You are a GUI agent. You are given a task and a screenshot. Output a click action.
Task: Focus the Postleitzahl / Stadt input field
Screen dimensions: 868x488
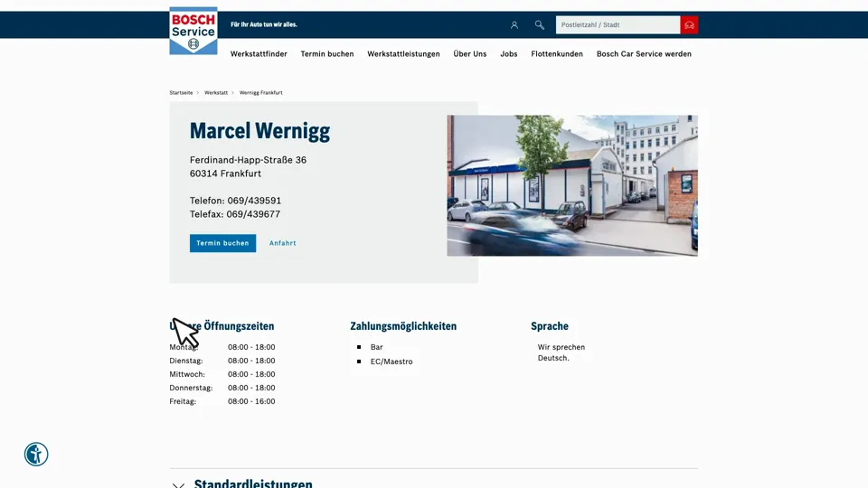click(x=618, y=25)
